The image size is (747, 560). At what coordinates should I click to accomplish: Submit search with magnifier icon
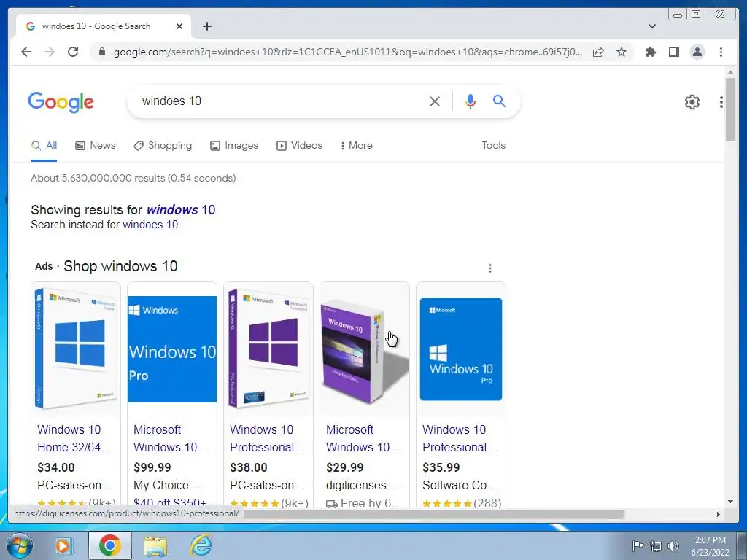tap(499, 101)
